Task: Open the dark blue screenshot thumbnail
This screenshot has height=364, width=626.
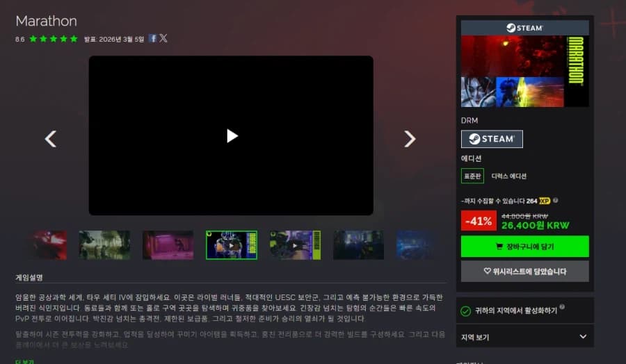Action: coord(358,245)
